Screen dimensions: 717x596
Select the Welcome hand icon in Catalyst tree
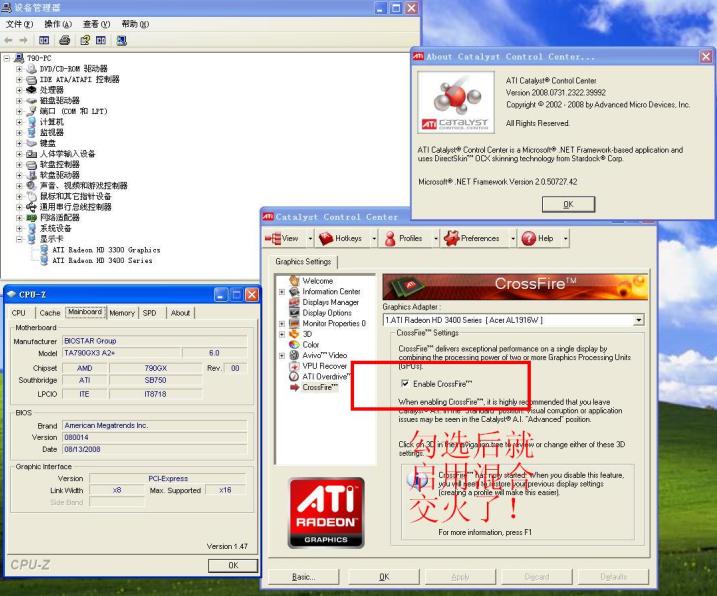tap(294, 280)
